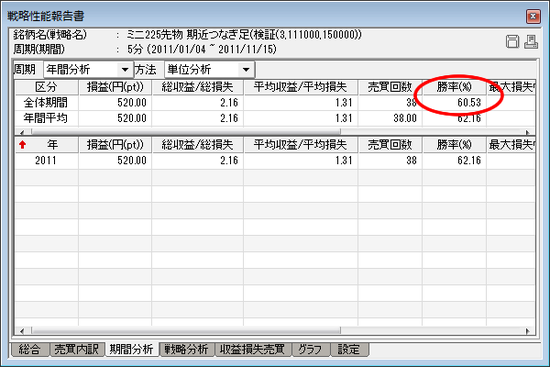Open the 設定 tab

[349, 349]
